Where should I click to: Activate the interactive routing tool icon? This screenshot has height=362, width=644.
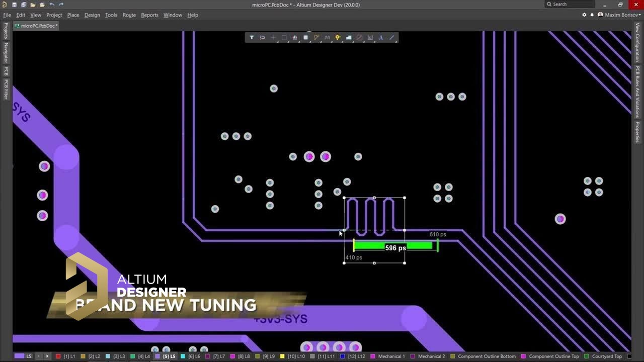316,38
